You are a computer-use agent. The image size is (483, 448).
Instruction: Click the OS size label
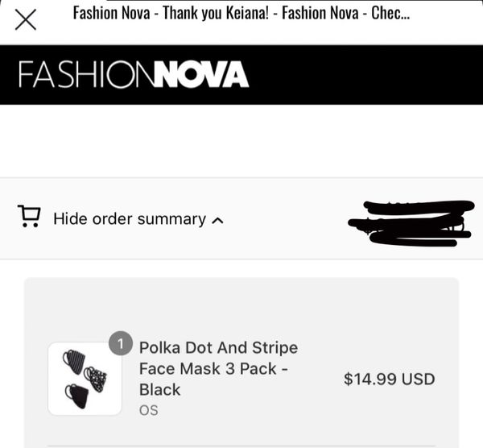(149, 410)
